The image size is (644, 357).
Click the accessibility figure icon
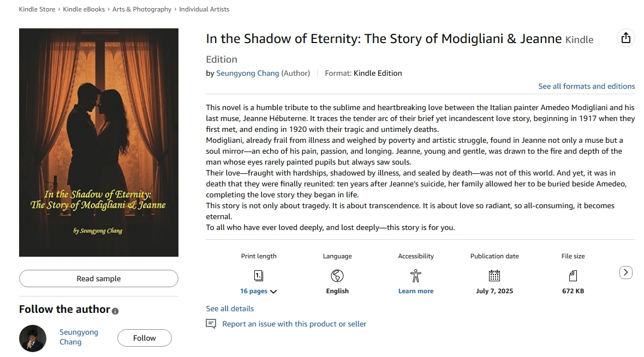[x=416, y=275]
